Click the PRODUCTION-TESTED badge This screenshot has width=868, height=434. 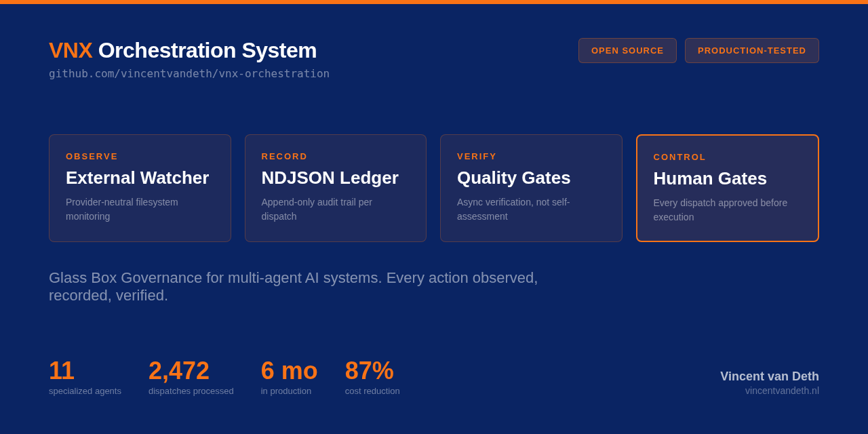point(751,51)
